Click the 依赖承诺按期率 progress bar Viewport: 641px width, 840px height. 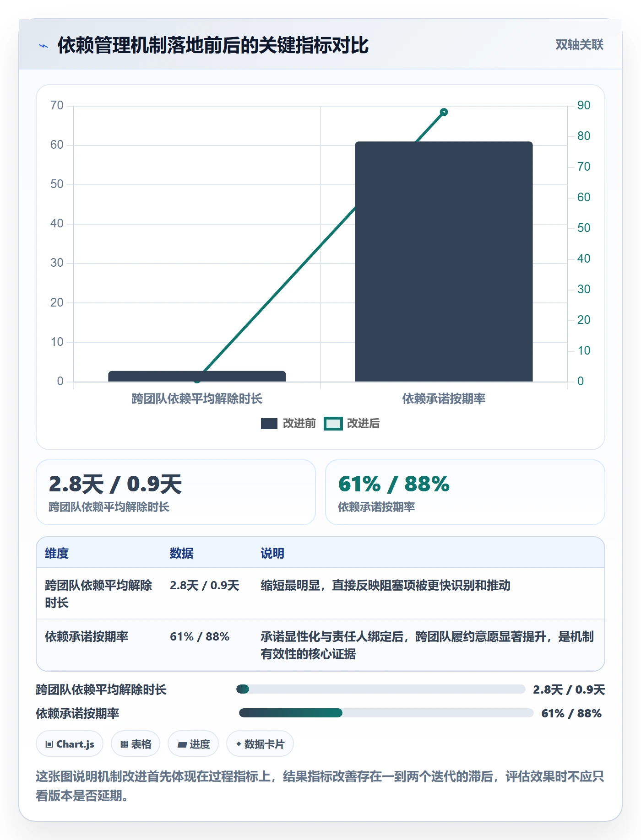tap(386, 713)
